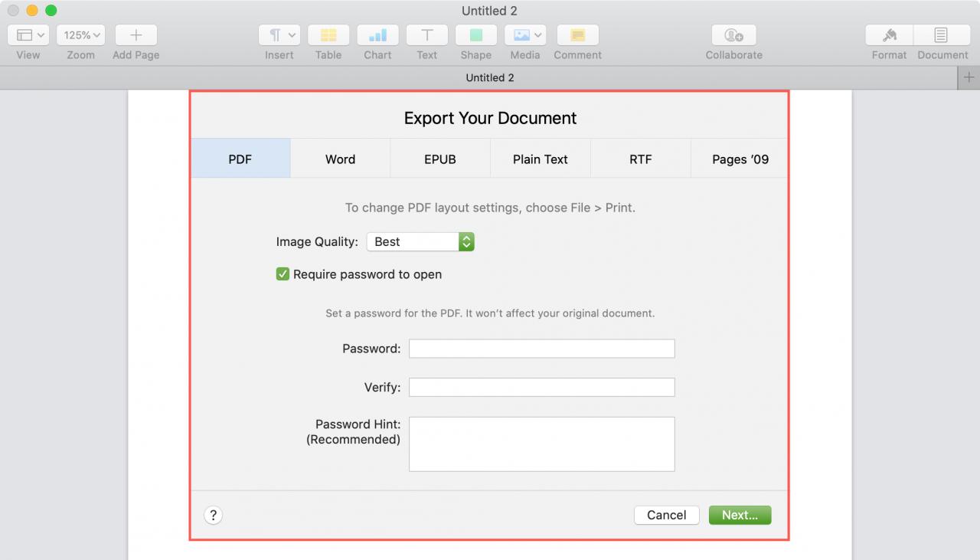Cancel the export dialog

pyautogui.click(x=666, y=515)
